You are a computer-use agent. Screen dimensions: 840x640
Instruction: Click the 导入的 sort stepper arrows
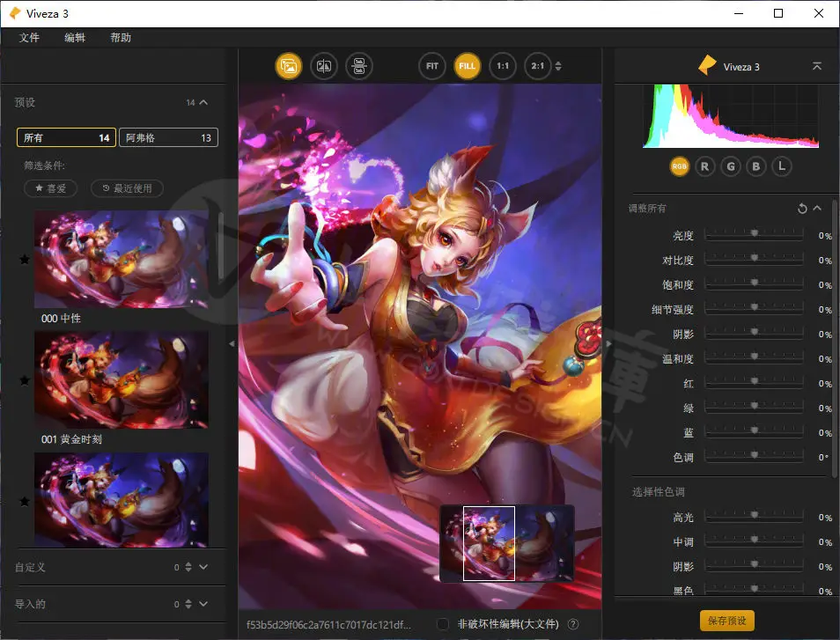click(x=188, y=604)
